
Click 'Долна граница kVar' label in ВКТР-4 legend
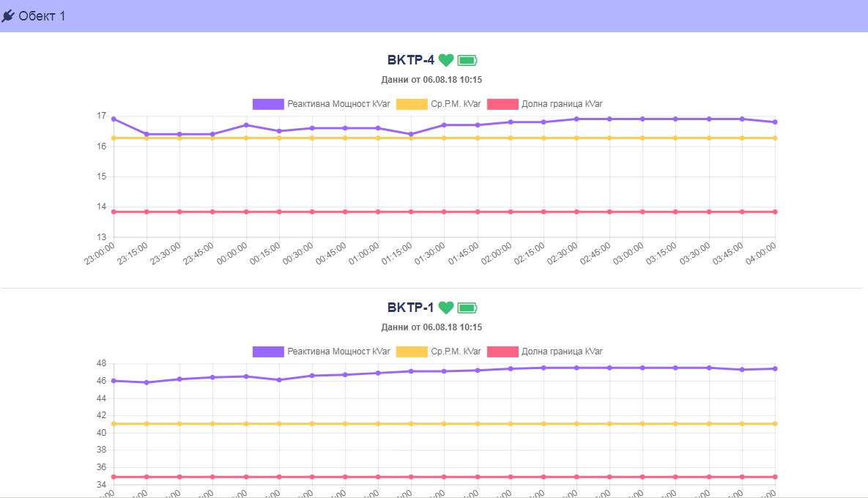coord(562,104)
